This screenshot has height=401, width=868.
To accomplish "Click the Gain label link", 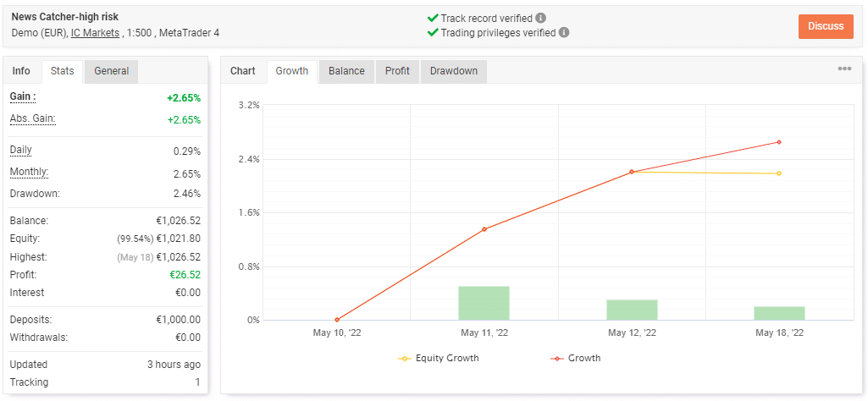I will point(22,97).
